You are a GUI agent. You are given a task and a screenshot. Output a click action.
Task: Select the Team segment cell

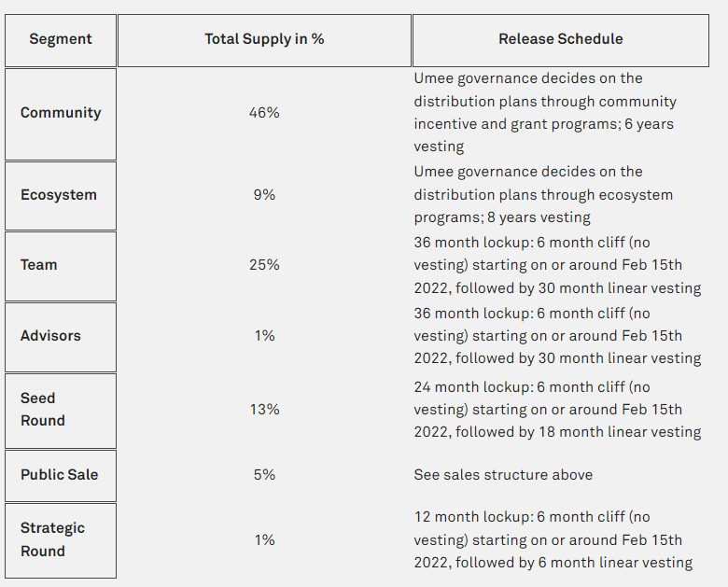coord(39,265)
